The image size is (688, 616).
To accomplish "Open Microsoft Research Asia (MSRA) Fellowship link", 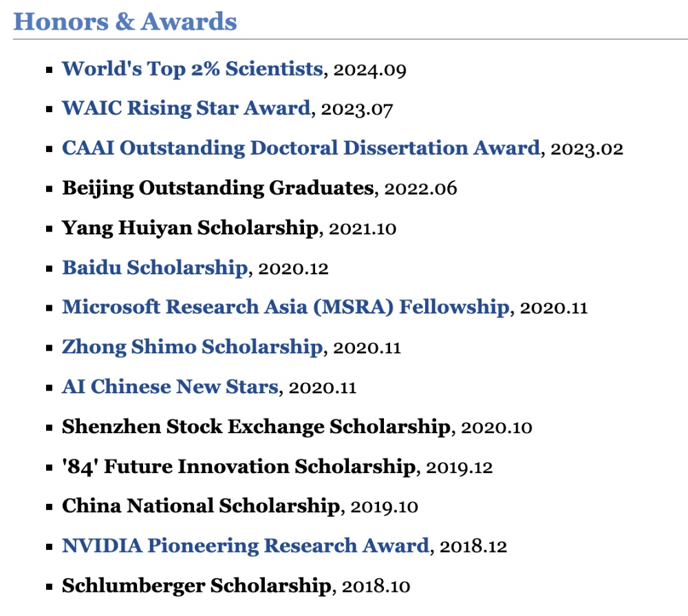I will pyautogui.click(x=286, y=307).
